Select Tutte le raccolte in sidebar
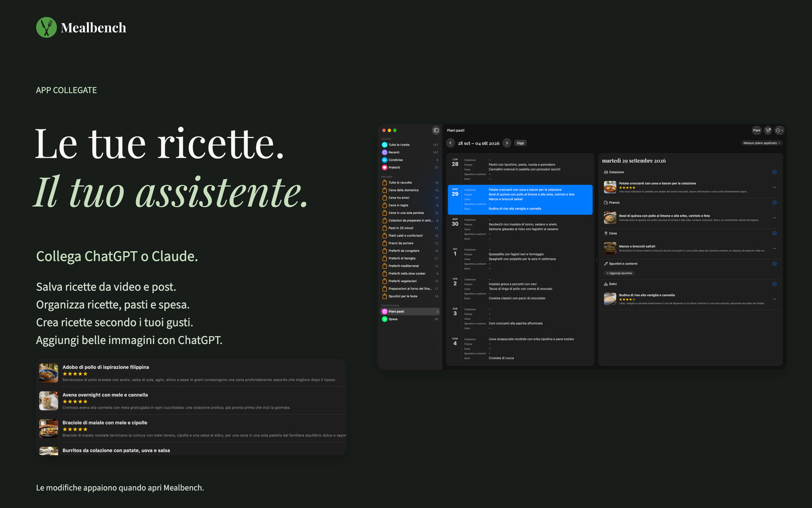The height and width of the screenshot is (508, 812). [410, 183]
